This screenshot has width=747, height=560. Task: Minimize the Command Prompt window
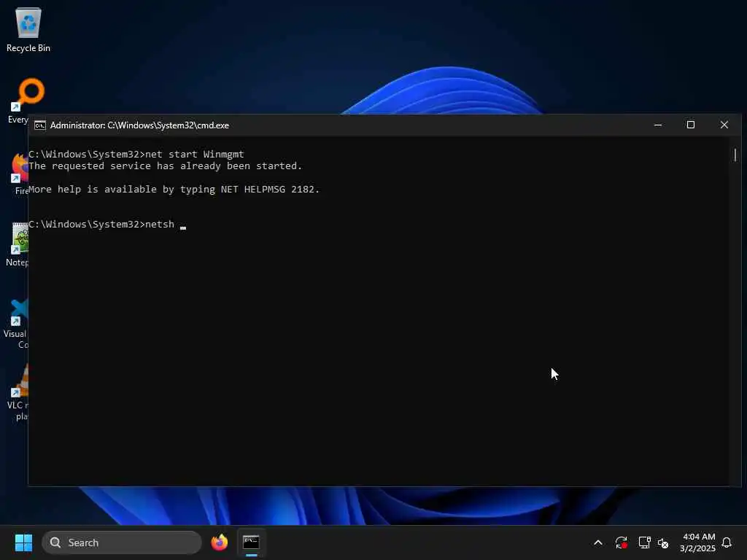coord(658,125)
